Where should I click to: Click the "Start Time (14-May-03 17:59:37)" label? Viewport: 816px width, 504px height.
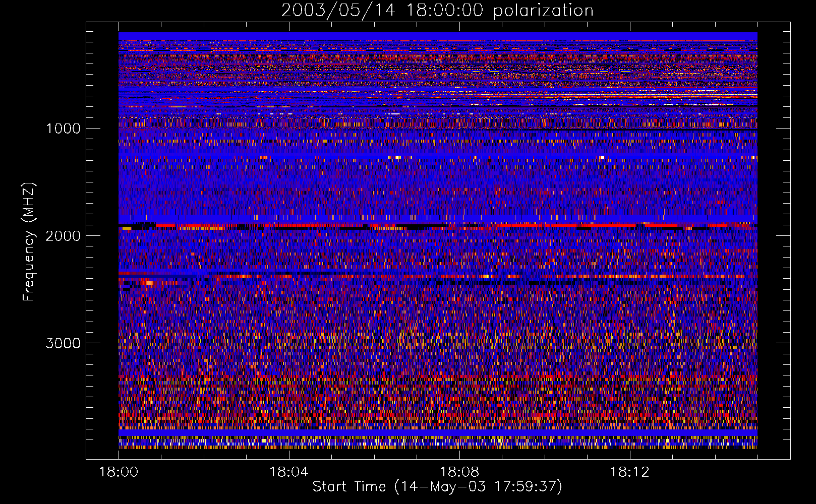(437, 487)
